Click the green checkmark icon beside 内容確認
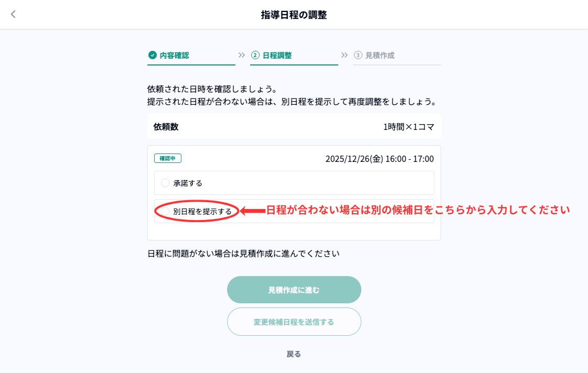Viewport: 588px width, 373px height. coord(152,55)
